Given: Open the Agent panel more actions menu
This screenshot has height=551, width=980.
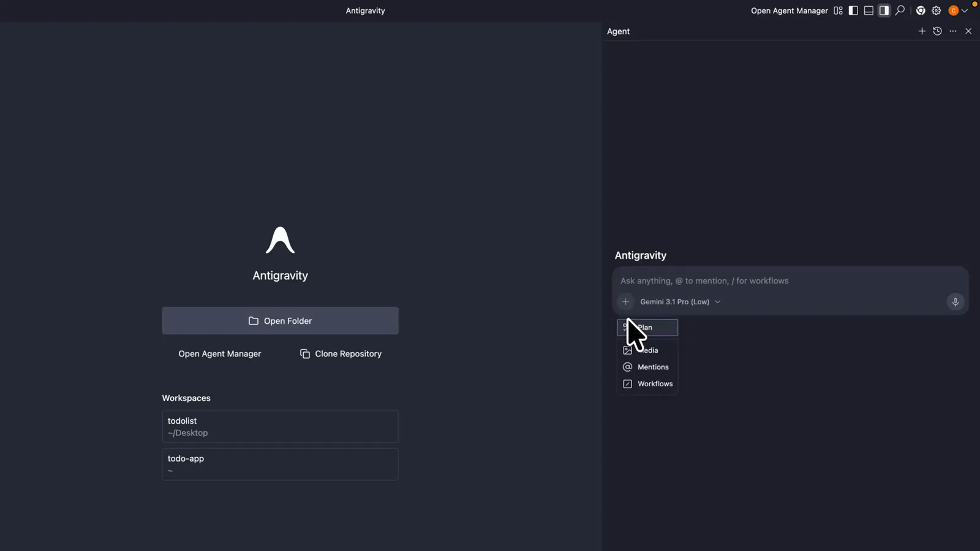Looking at the screenshot, I should coord(953,31).
